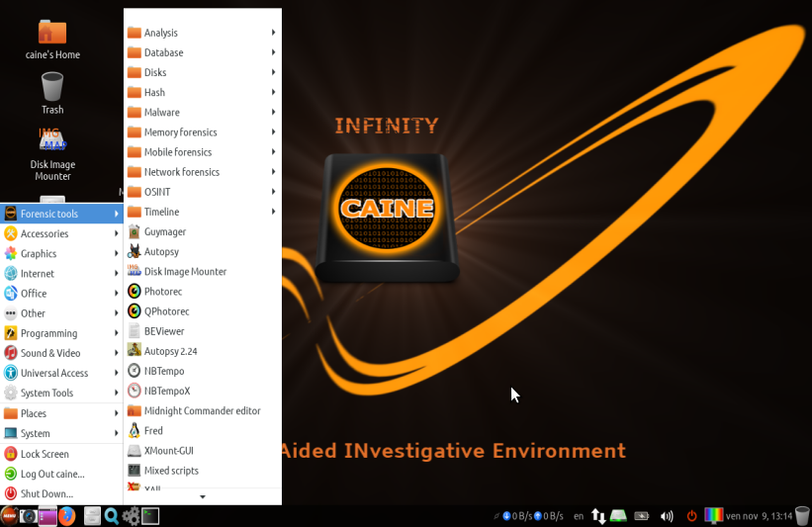Click the volume speaker tray icon
This screenshot has width=812, height=527.
pyautogui.click(x=667, y=516)
